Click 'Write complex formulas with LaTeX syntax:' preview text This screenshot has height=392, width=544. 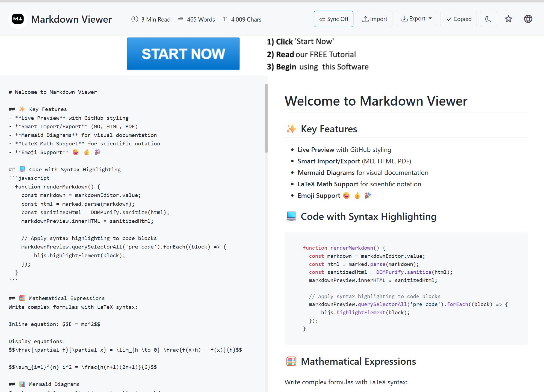(346, 382)
